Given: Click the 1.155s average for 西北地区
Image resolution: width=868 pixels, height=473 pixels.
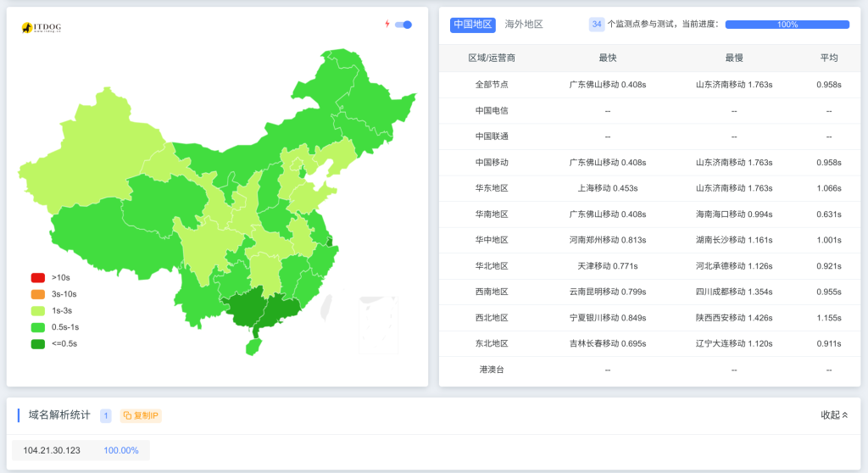Looking at the screenshot, I should tap(829, 318).
